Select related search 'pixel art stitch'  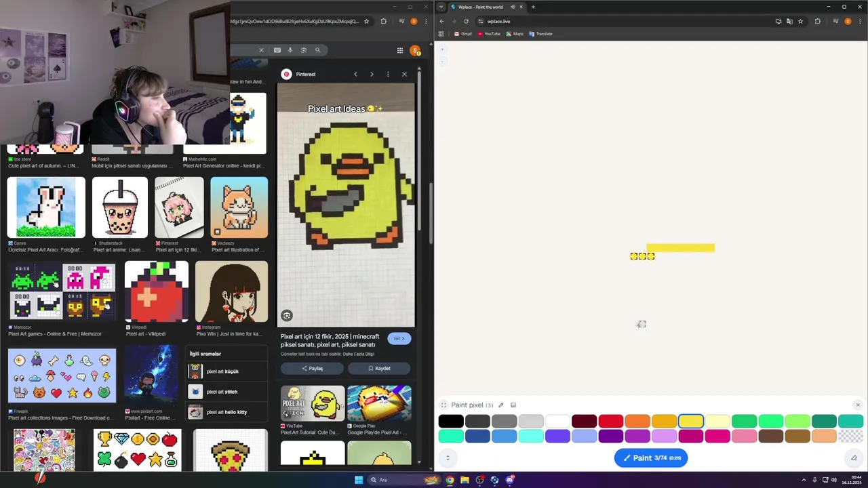coord(226,392)
